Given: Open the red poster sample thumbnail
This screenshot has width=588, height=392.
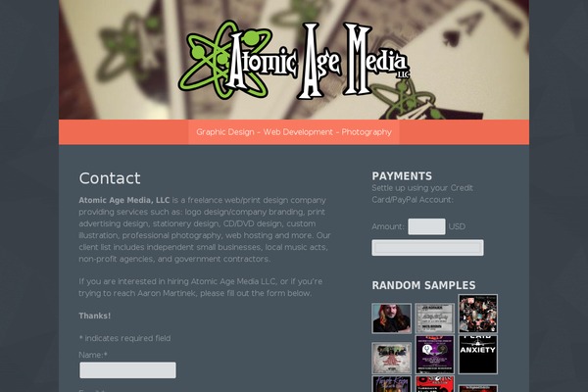Looking at the screenshot, I should coord(434,384).
